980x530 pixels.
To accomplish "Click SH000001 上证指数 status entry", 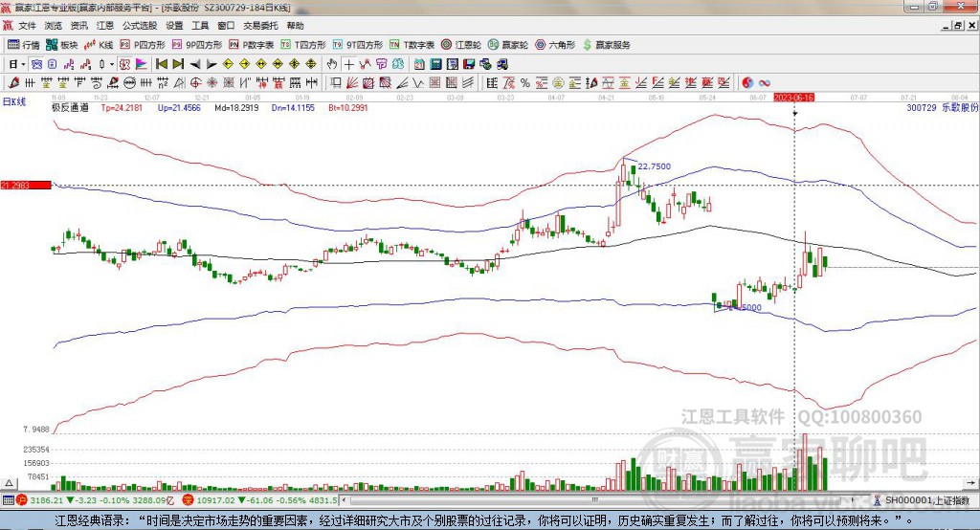I will click(922, 500).
